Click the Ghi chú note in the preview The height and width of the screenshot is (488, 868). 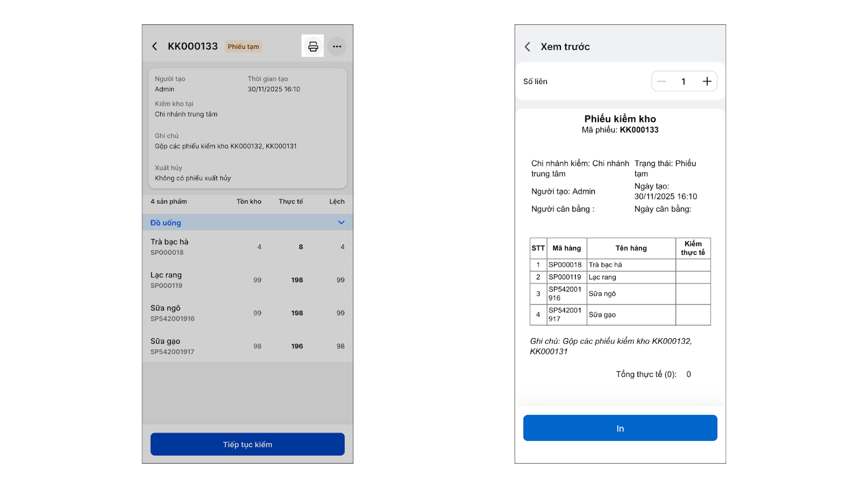(x=611, y=346)
